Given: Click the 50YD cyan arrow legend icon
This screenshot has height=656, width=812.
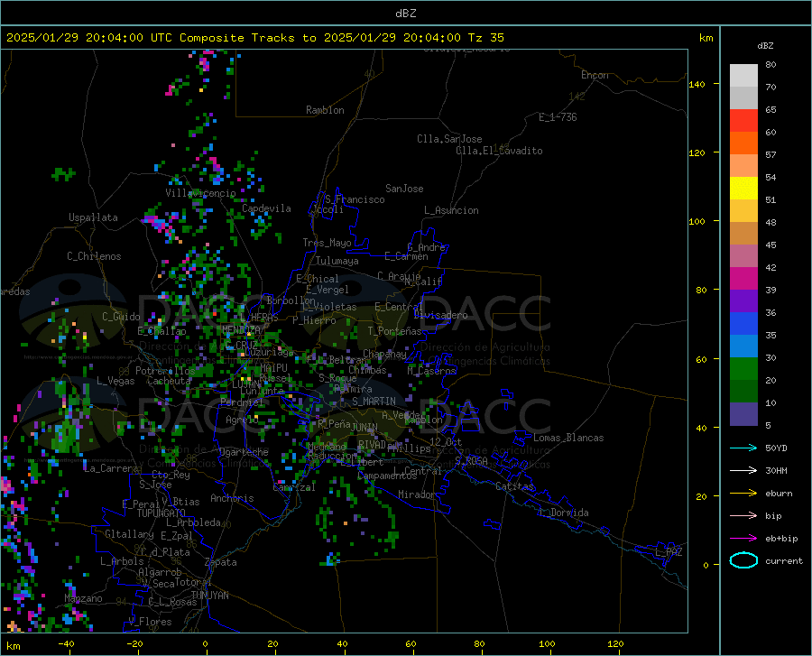Looking at the screenshot, I should click(743, 448).
